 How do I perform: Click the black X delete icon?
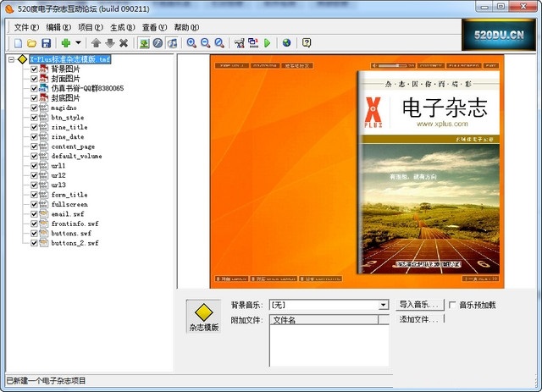coord(124,42)
